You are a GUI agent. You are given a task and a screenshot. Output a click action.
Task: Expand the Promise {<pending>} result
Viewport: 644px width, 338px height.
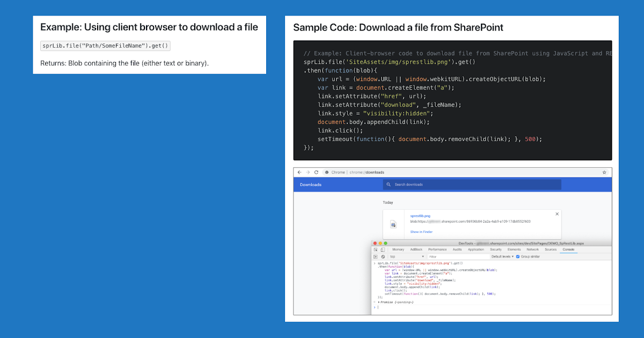click(x=379, y=302)
